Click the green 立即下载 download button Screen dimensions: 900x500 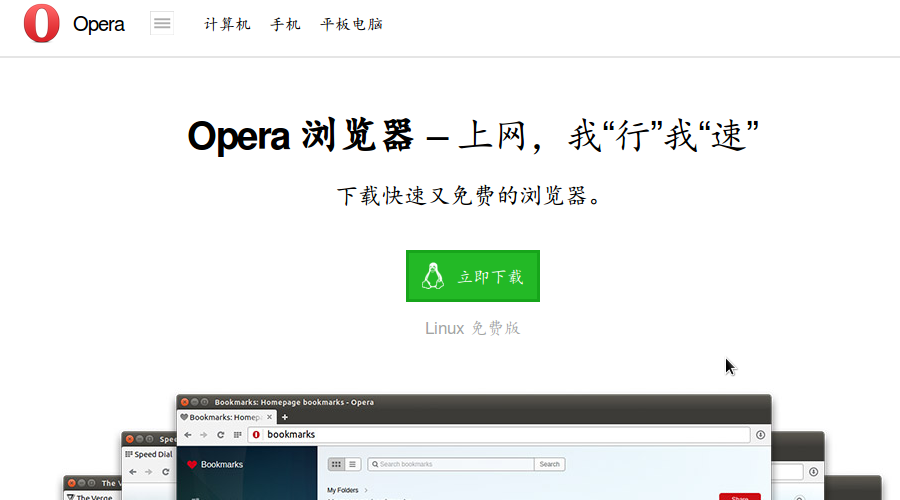click(473, 276)
